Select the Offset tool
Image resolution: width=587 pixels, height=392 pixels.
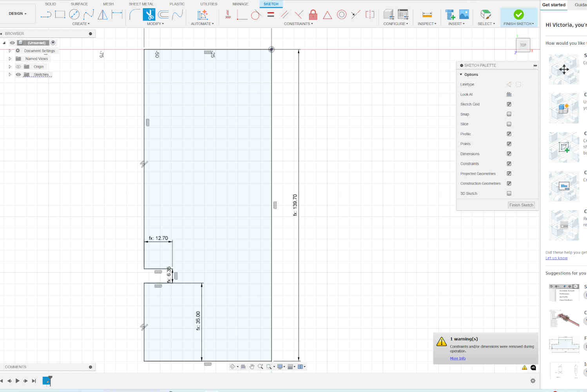163,15
